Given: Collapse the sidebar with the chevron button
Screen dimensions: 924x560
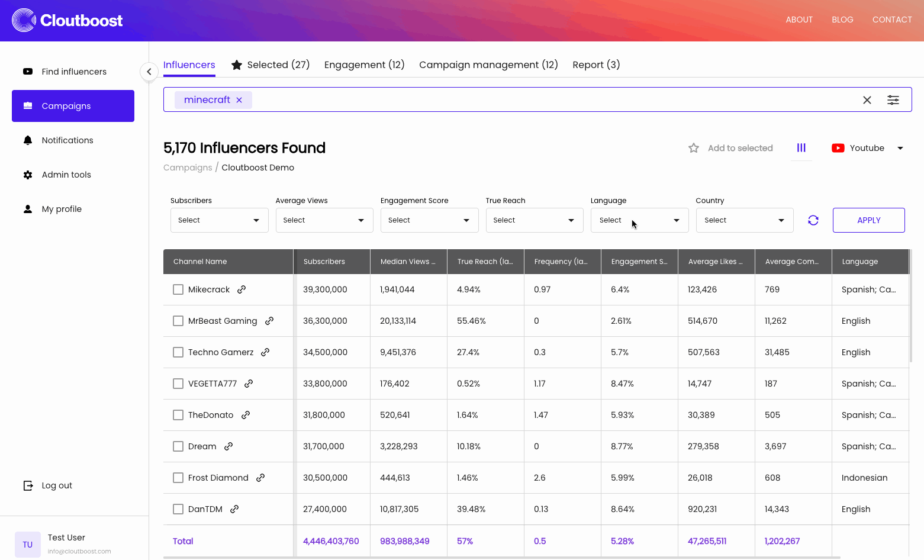Looking at the screenshot, I should point(149,72).
